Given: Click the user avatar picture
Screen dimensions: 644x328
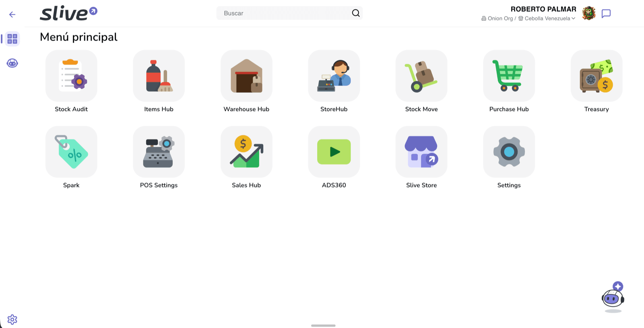Looking at the screenshot, I should [x=589, y=13].
